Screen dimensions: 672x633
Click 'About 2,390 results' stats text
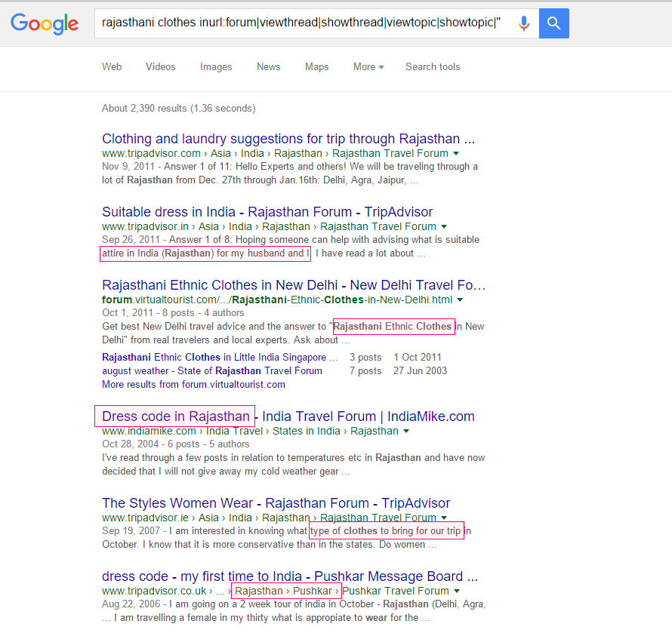(179, 109)
